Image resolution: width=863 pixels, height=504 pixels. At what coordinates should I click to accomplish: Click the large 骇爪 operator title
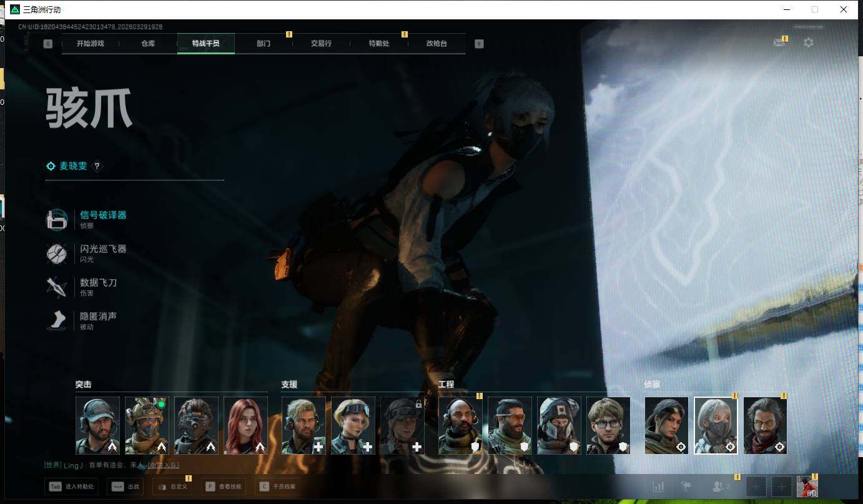click(x=89, y=109)
